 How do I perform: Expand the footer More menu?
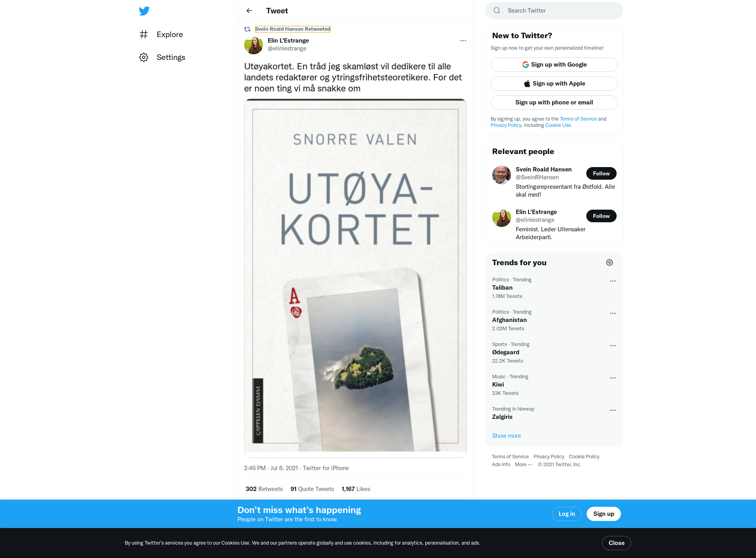pyautogui.click(x=523, y=465)
